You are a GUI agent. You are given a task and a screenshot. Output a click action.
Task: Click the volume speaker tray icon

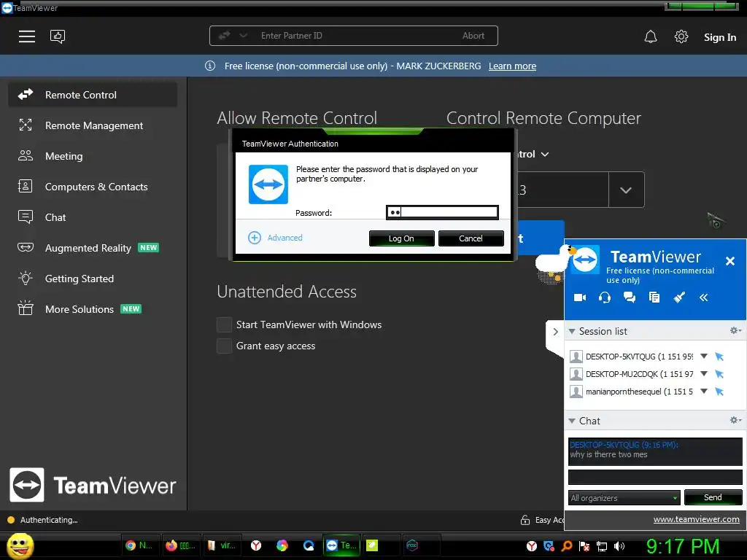[619, 546]
